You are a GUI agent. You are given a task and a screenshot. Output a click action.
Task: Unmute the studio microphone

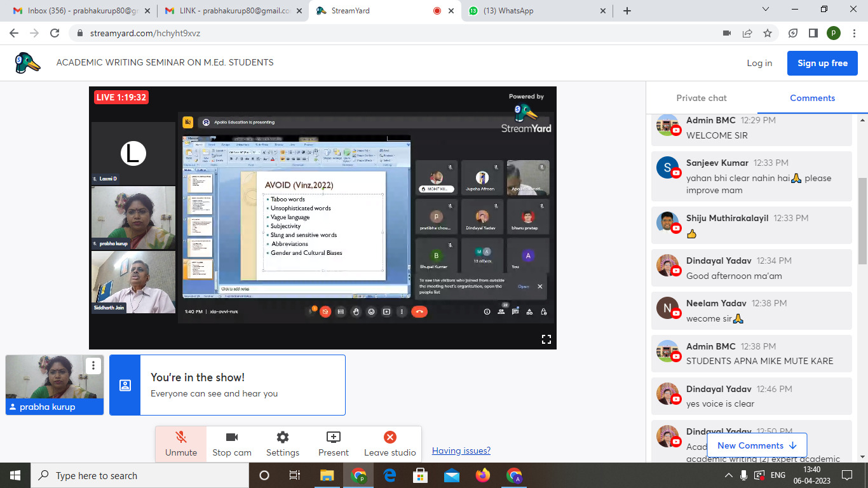(181, 444)
